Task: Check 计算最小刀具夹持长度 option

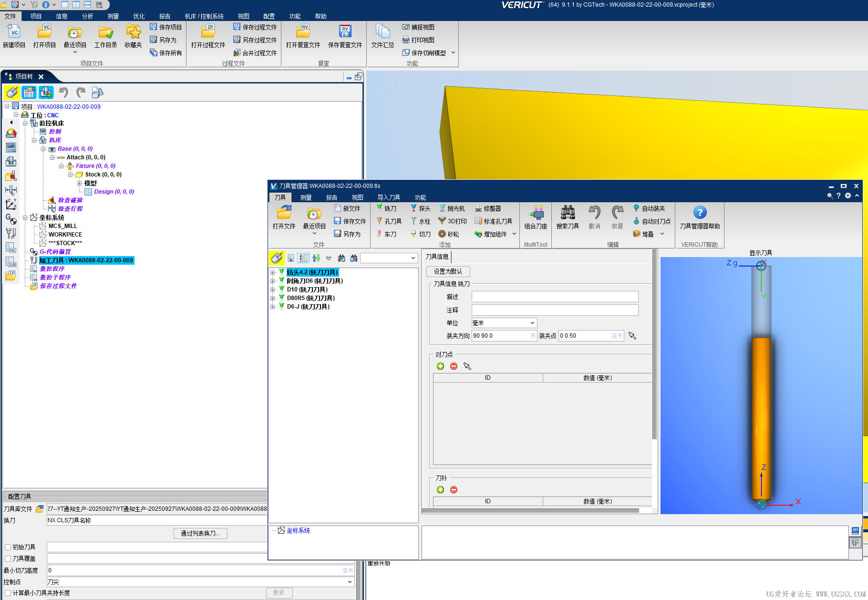Action: 8,593
